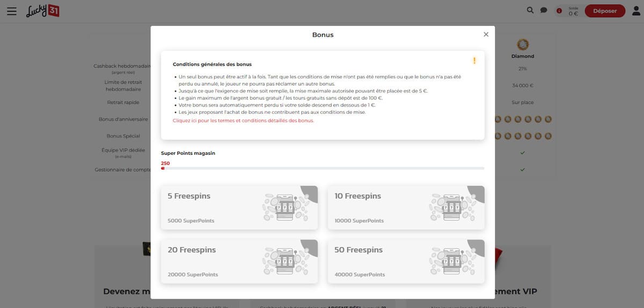Screen dimensions: 644x308
Task: Open the detailed bonus terms link
Action: tap(243, 120)
